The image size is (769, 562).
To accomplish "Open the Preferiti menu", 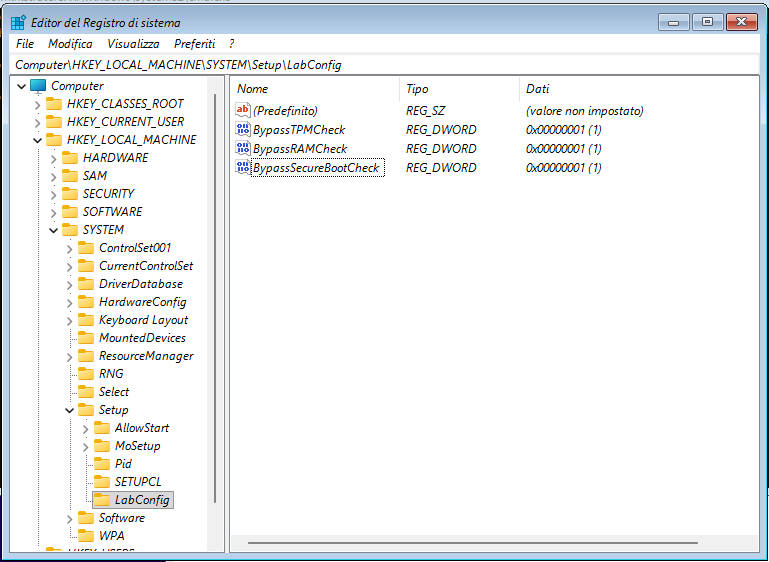I will click(x=194, y=44).
